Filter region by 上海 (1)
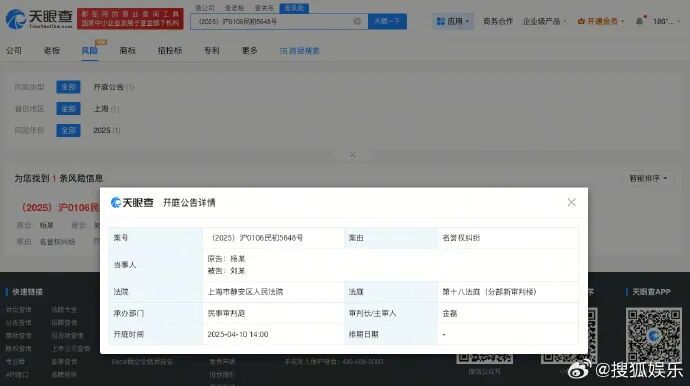The height and width of the screenshot is (386, 690). point(106,109)
